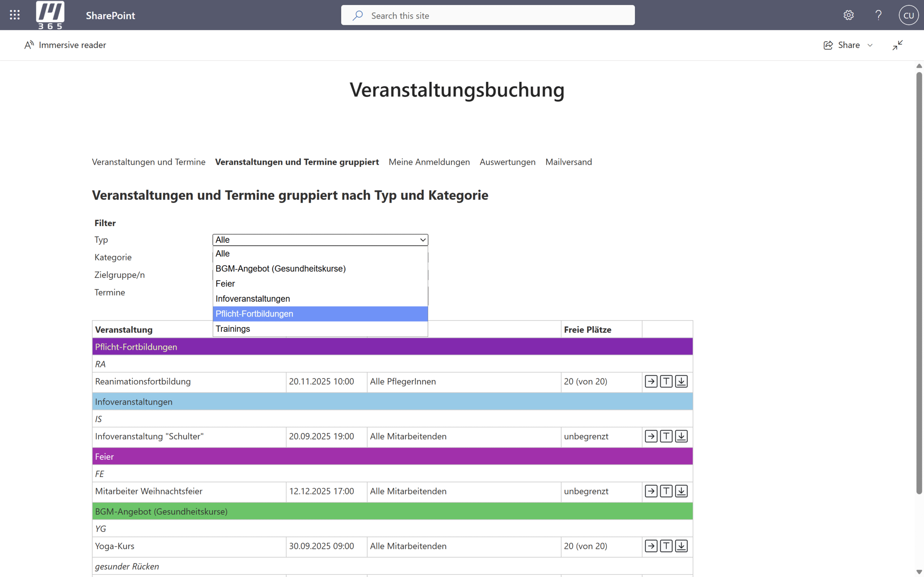Screen dimensions: 924x577
Task: Click download icon in Mitarbeiter Weihnachtsfeier row
Action: coord(681,491)
